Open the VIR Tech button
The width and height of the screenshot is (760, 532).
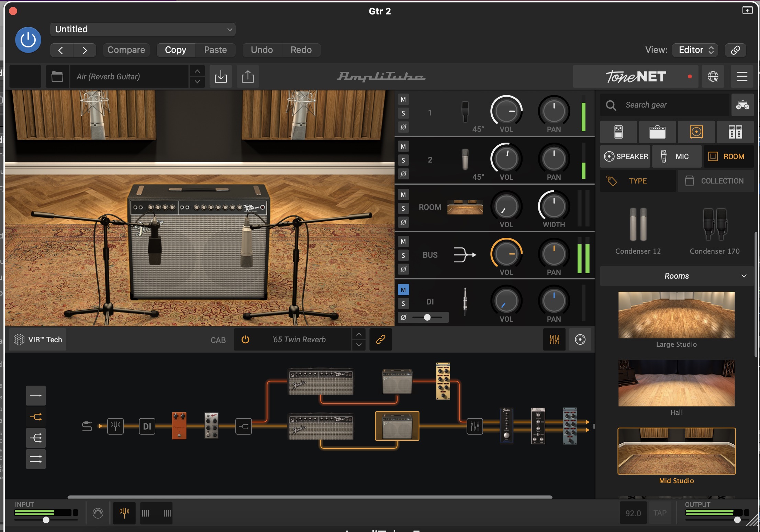point(38,340)
